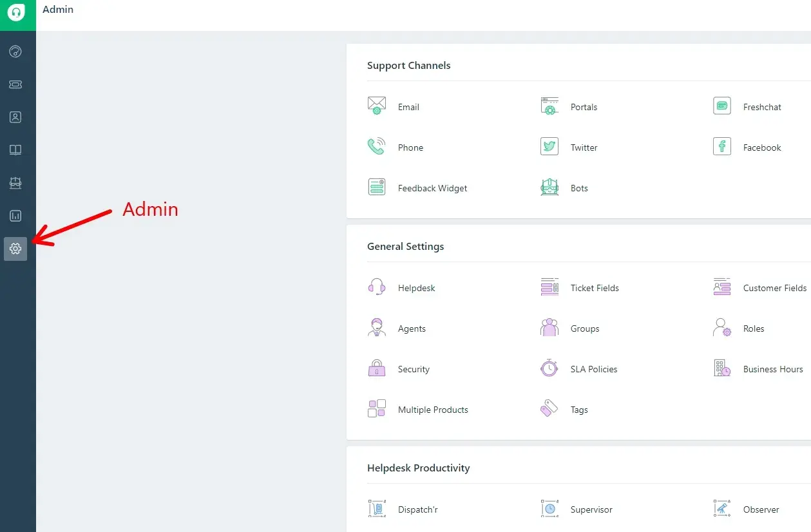Viewport: 811px width, 532px height.
Task: Click the Observer telescope icon
Action: point(722,508)
